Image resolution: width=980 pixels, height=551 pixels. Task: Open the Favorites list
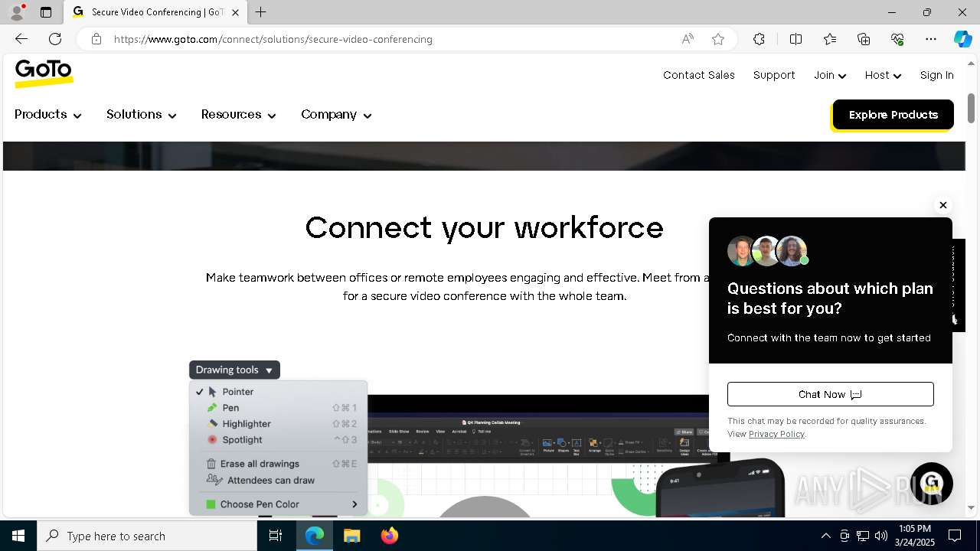830,39
